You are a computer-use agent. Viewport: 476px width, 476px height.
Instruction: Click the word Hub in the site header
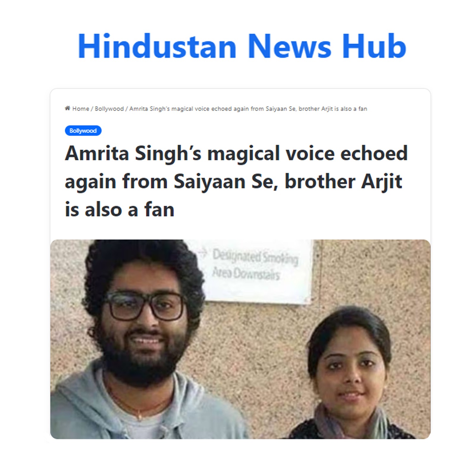click(x=374, y=46)
